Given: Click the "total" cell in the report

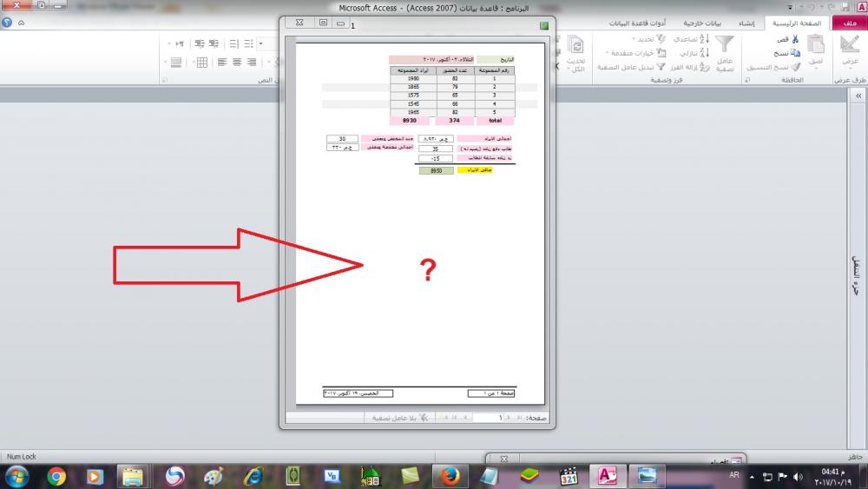Looking at the screenshot, I should [x=495, y=120].
